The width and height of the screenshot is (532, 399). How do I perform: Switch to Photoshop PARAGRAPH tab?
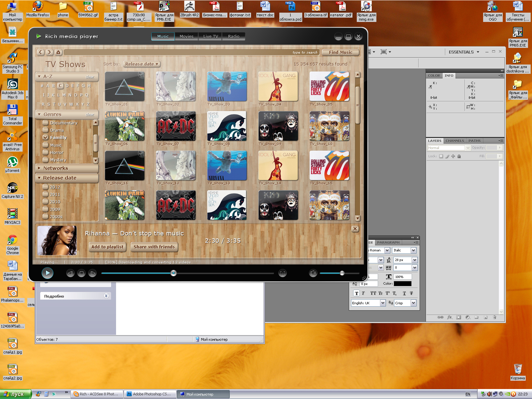point(388,242)
